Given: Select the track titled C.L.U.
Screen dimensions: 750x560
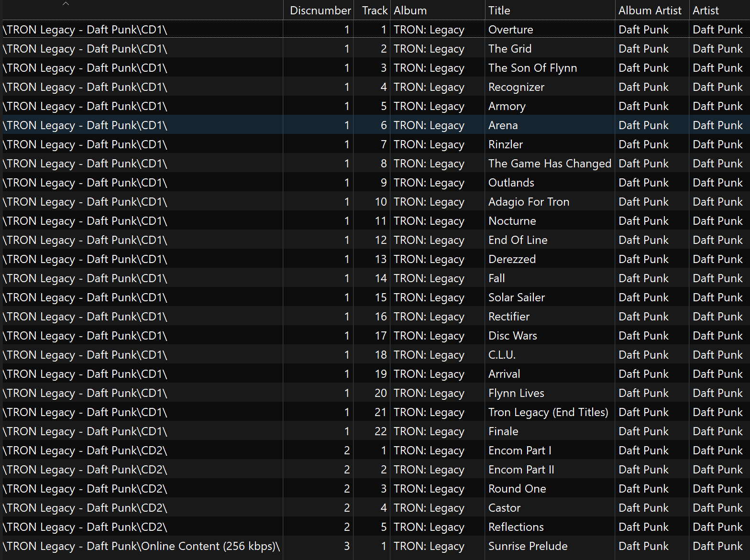Looking at the screenshot, I should pos(502,355).
